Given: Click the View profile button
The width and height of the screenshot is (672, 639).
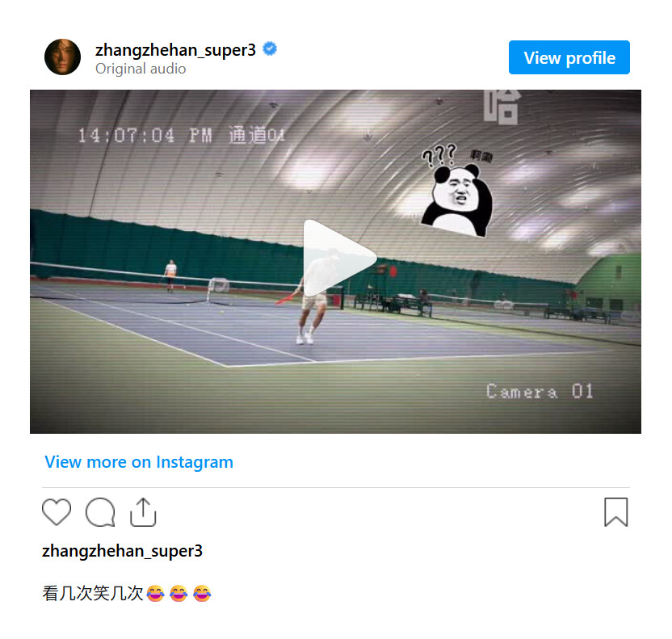Looking at the screenshot, I should (569, 57).
